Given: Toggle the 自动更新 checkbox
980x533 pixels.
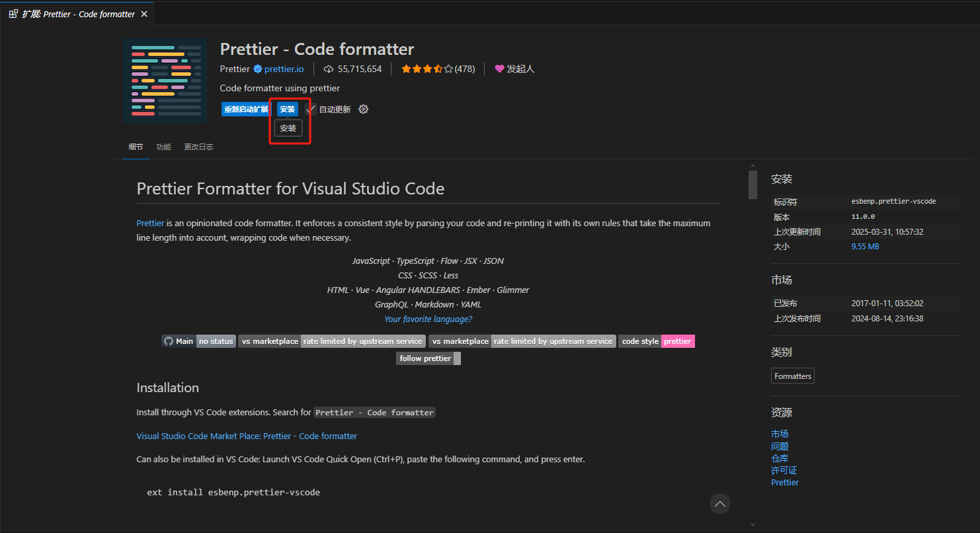Looking at the screenshot, I should [x=311, y=109].
